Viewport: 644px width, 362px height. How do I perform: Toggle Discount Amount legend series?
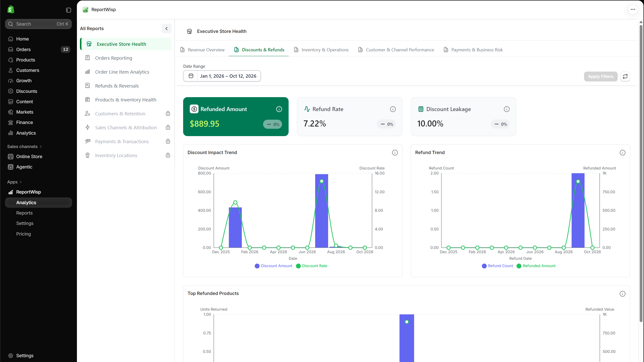(x=273, y=266)
